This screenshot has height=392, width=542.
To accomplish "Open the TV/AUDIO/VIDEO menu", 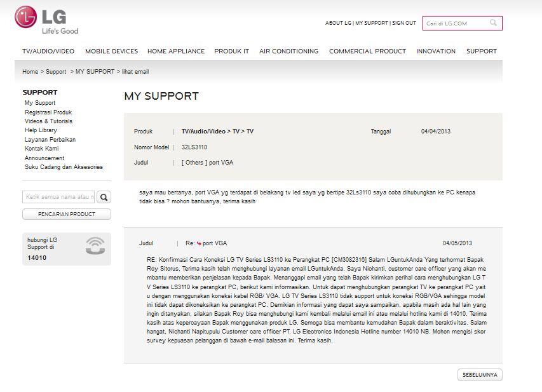I will point(48,51).
